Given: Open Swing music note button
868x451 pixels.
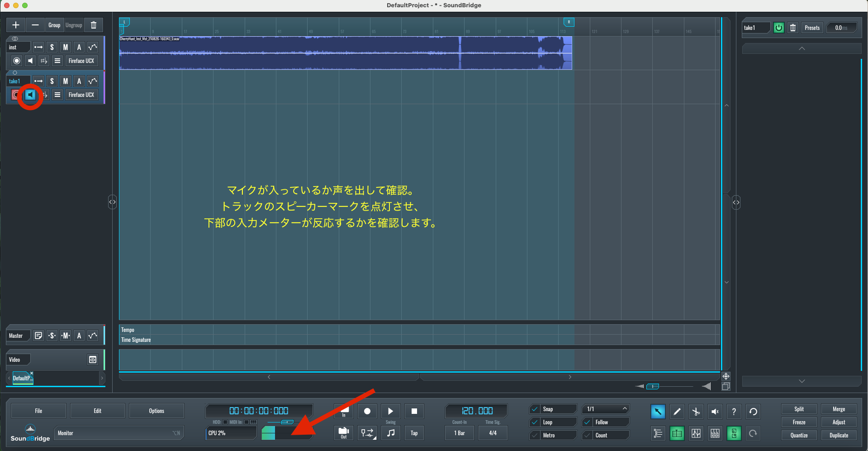Looking at the screenshot, I should point(390,433).
